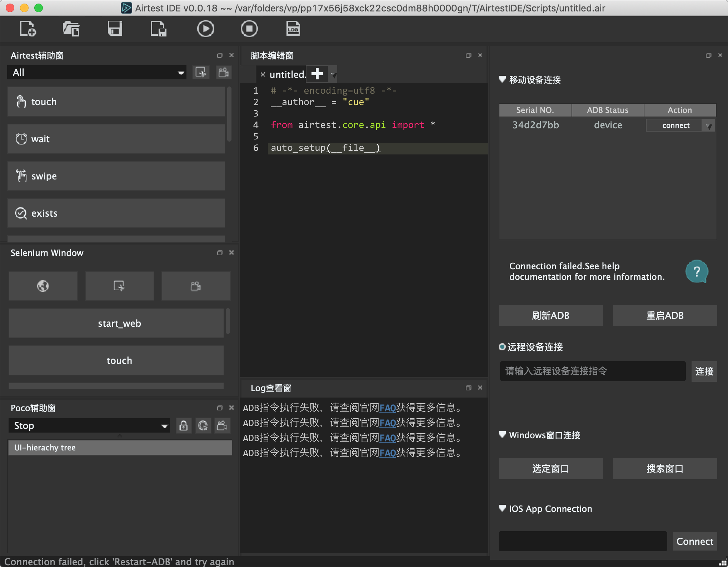Float the script editor panel
Image resolution: width=728 pixels, height=567 pixels.
468,55
